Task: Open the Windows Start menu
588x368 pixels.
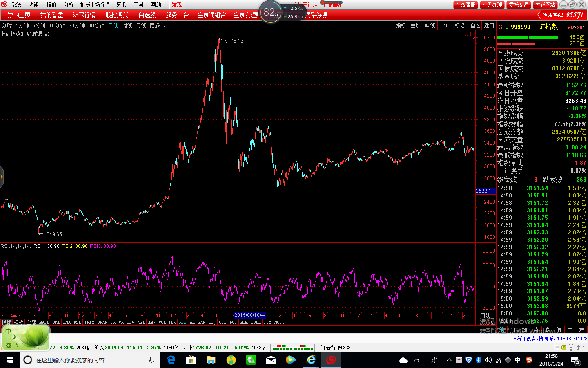Action: [x=10, y=360]
